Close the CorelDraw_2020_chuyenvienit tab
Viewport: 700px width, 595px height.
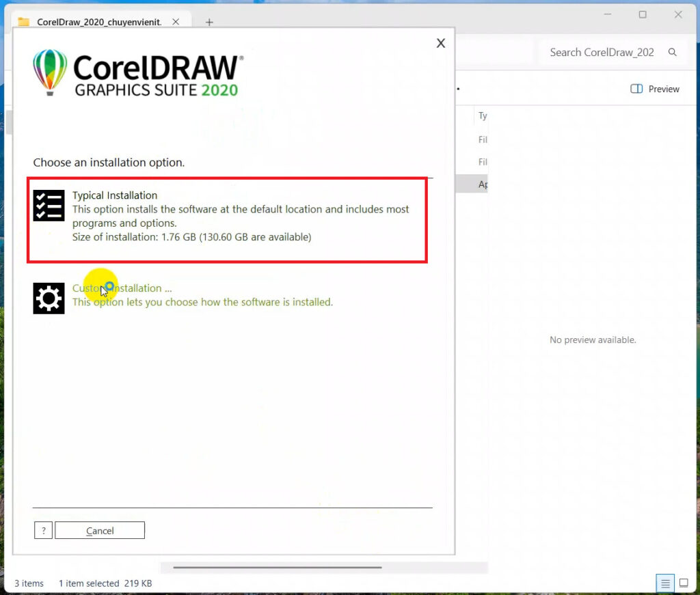(176, 22)
